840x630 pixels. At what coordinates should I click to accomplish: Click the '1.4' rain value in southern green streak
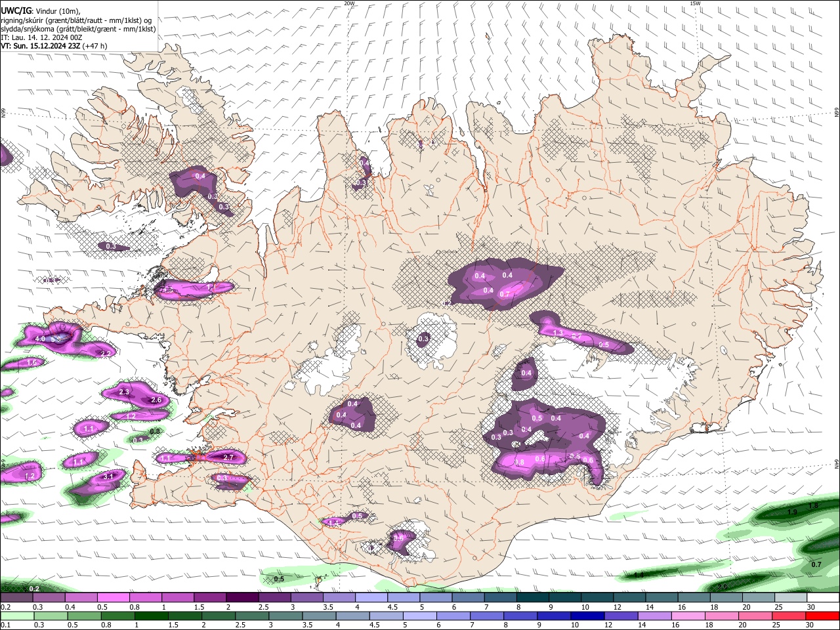[639, 575]
